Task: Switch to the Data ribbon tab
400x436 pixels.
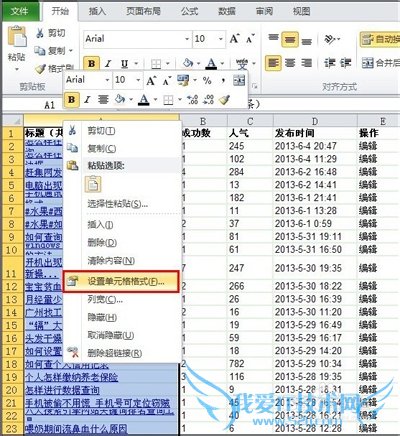Action: [x=227, y=11]
